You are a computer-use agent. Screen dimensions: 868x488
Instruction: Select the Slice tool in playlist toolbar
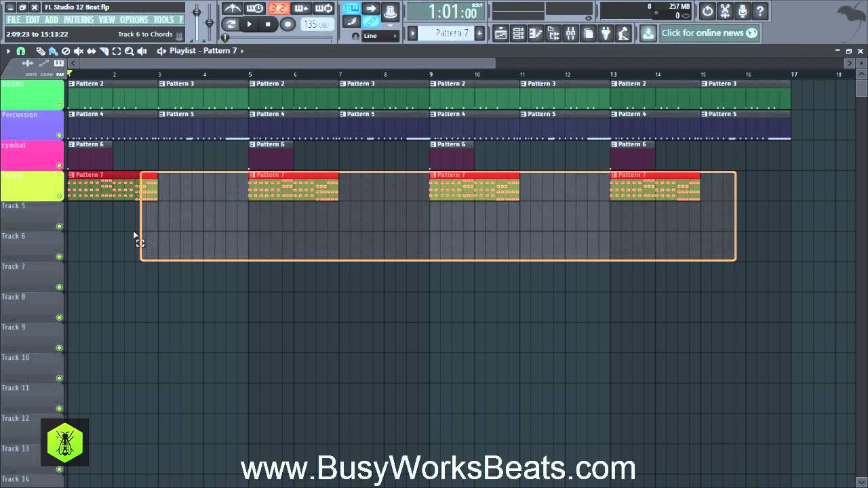click(x=104, y=51)
